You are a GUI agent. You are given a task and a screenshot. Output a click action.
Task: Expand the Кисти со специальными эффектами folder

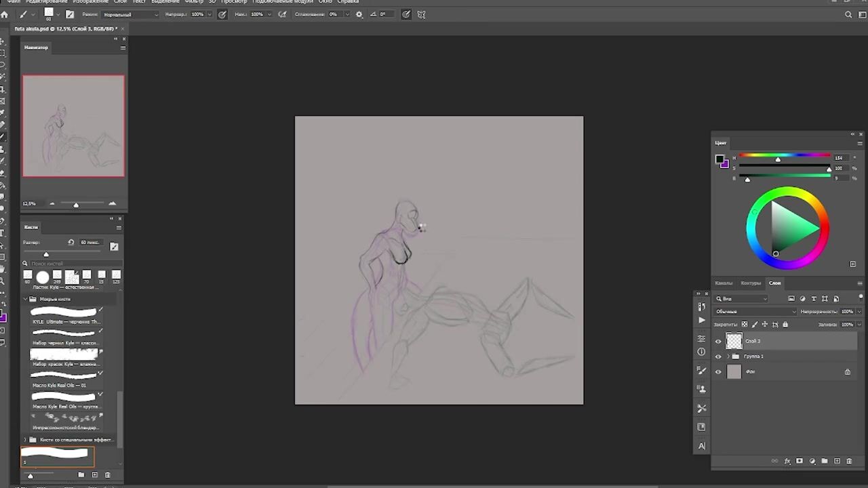click(25, 440)
